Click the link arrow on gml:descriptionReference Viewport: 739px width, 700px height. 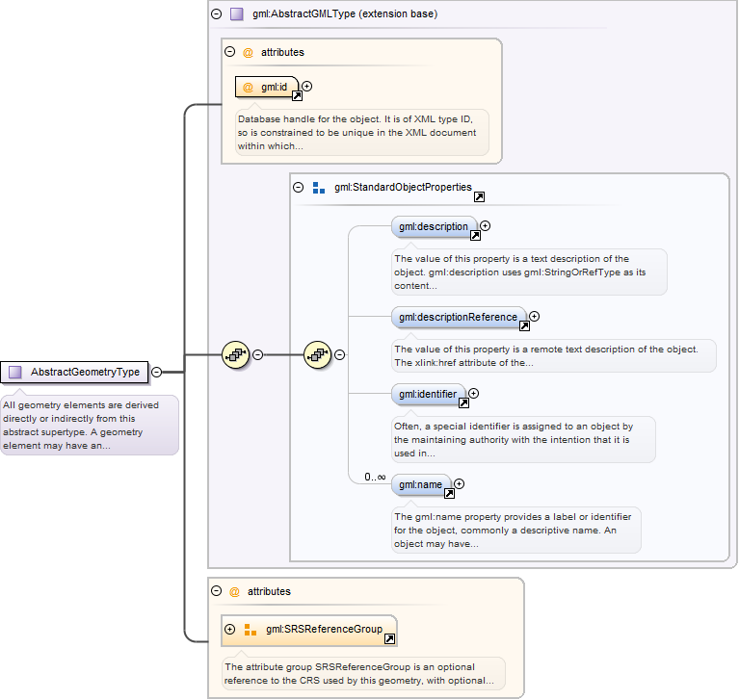(x=523, y=325)
